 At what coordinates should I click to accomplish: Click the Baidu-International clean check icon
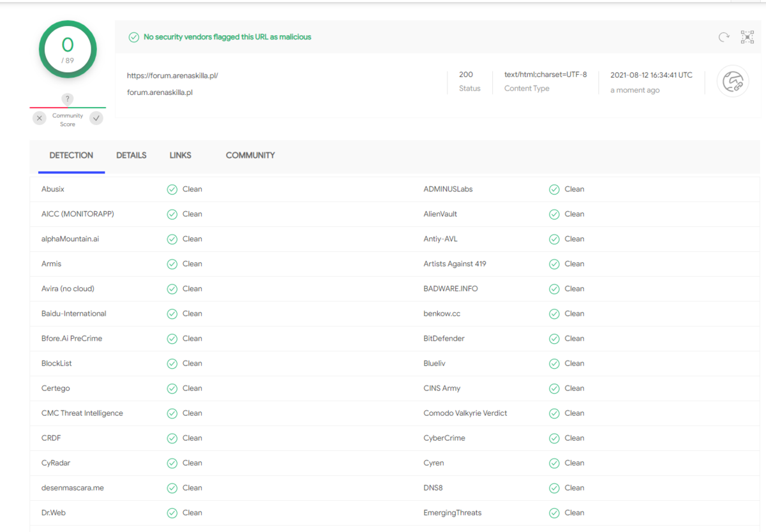tap(172, 314)
